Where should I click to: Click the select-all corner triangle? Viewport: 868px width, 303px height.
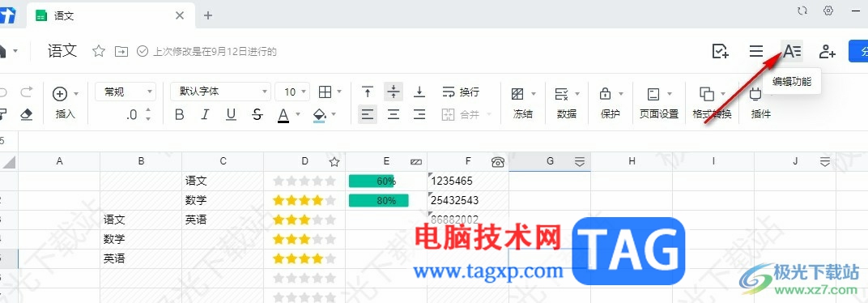pos(9,162)
